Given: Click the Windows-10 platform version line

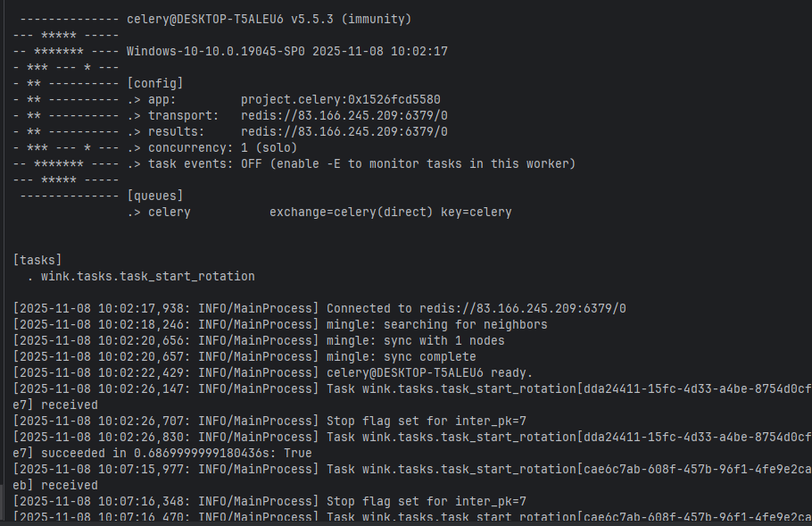Looking at the screenshot, I should pos(287,51).
